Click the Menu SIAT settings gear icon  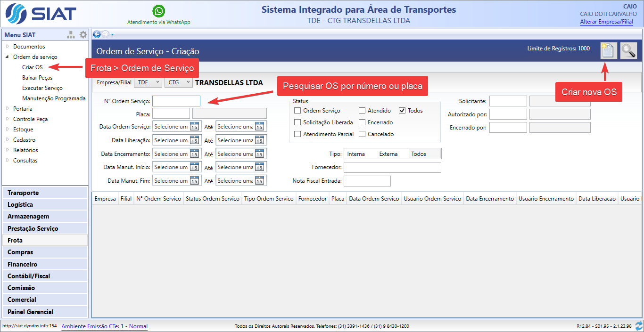(x=83, y=34)
